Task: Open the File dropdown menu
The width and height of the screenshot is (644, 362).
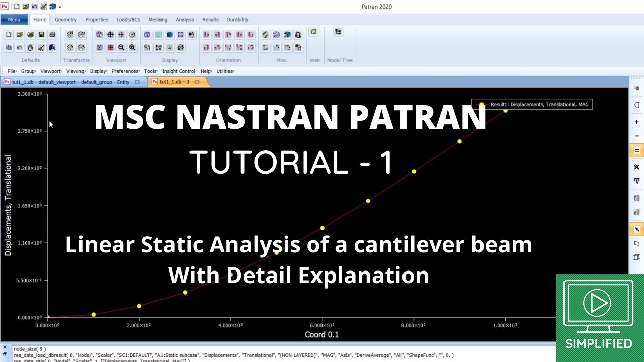Action: [12, 71]
